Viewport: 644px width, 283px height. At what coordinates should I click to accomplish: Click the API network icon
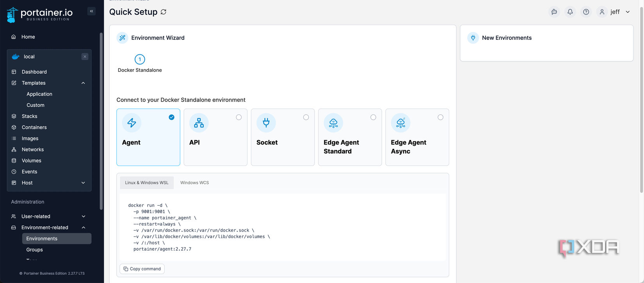point(199,123)
